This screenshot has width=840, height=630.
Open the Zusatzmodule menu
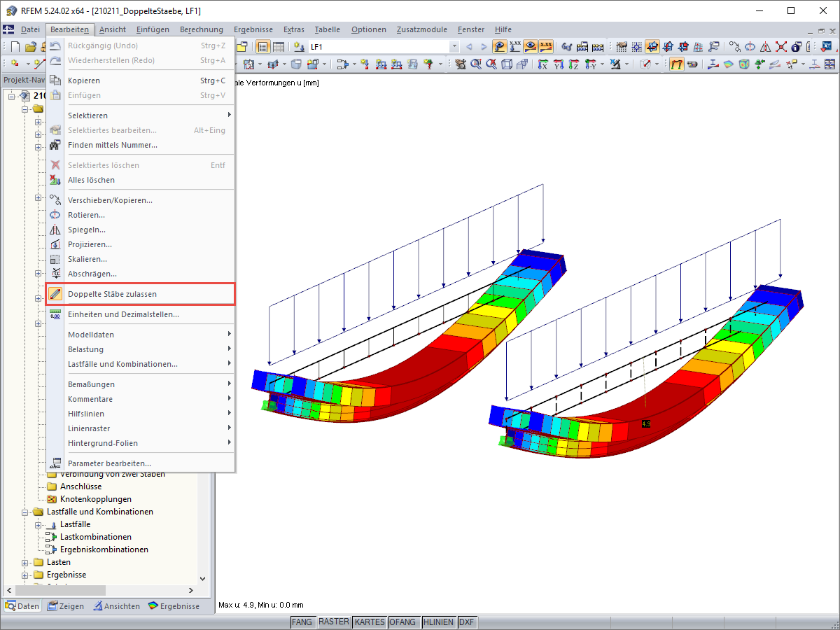pos(421,29)
